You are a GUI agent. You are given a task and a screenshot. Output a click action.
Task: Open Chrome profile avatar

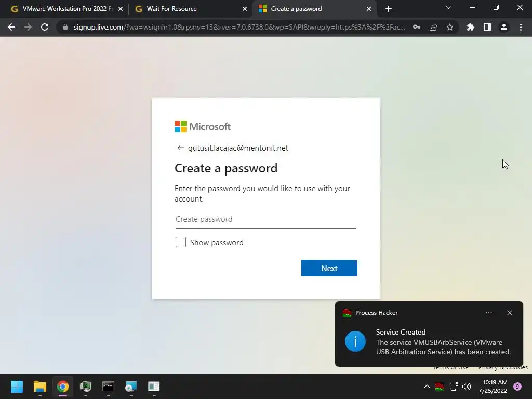504,27
